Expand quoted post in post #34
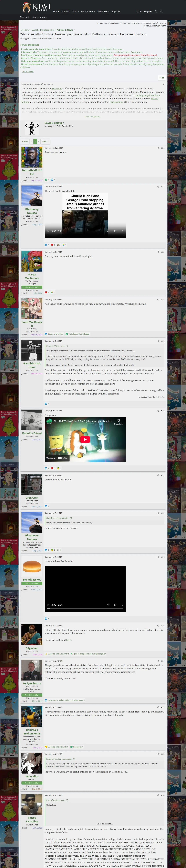Viewport: 186px width, 868px height. pos(105,824)
